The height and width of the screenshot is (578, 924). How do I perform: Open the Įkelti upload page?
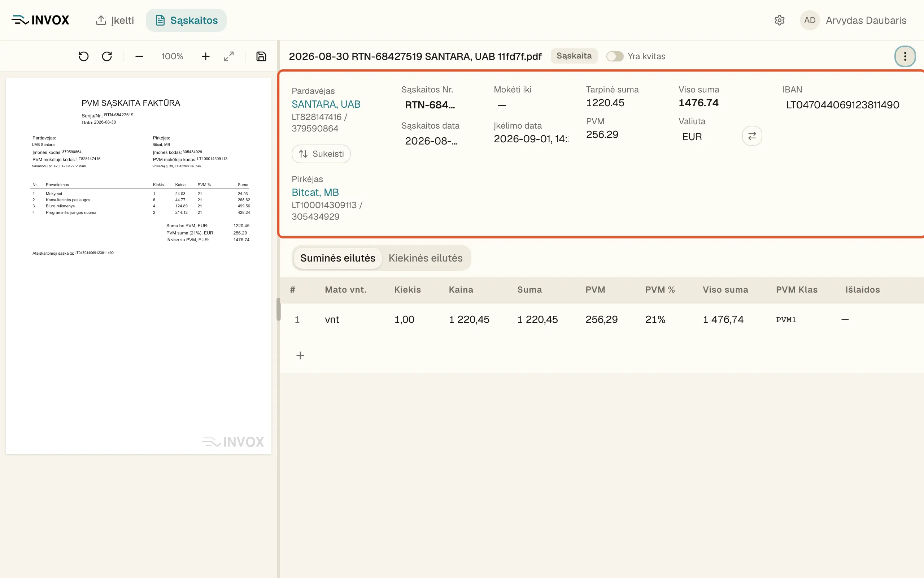[x=114, y=20]
